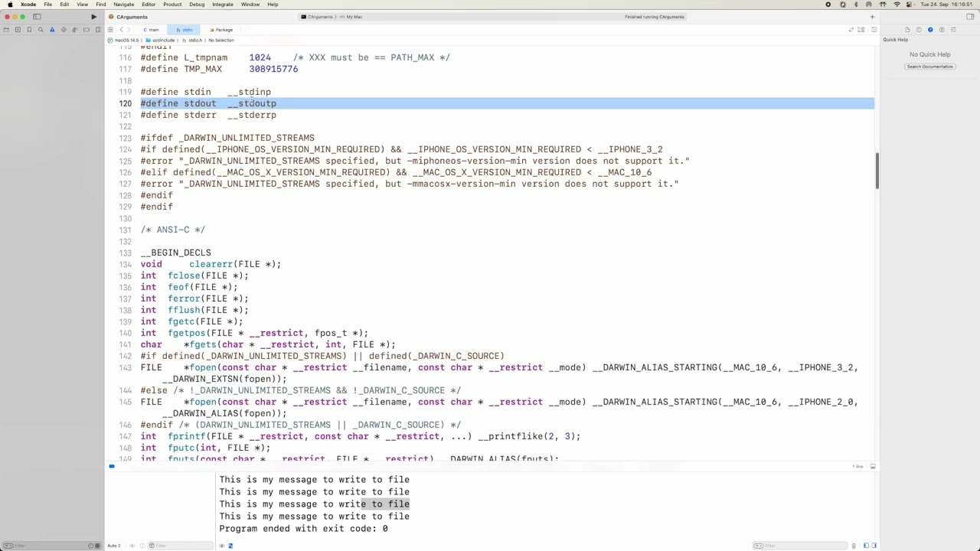Open the Debug menu
Image resolution: width=980 pixels, height=551 pixels.
197,5
